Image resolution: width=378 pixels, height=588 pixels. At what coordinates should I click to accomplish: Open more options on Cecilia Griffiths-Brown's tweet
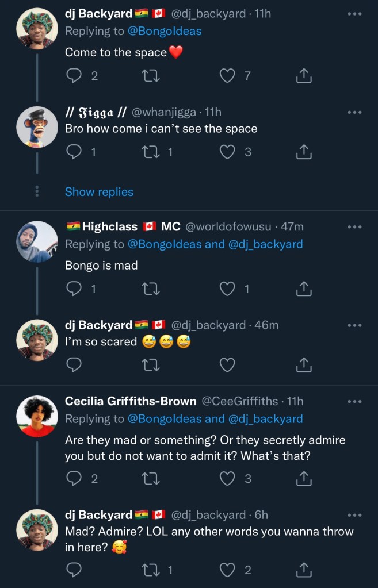tap(354, 401)
